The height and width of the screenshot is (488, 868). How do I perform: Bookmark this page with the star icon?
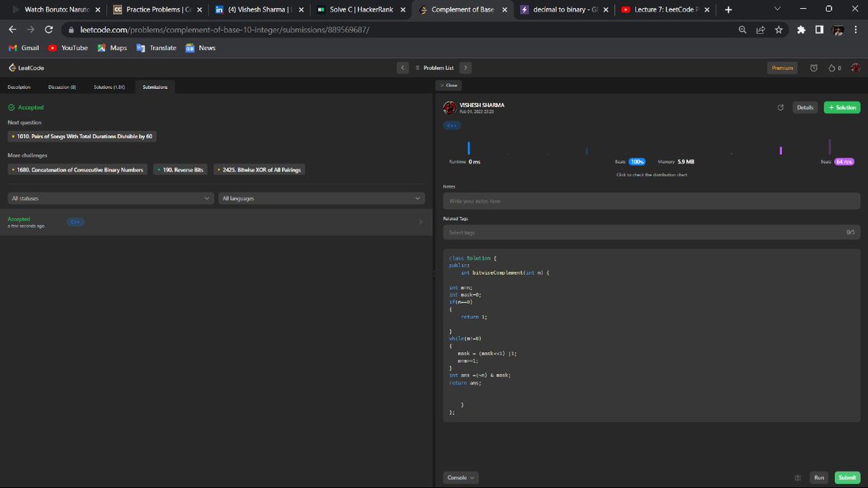(x=779, y=30)
